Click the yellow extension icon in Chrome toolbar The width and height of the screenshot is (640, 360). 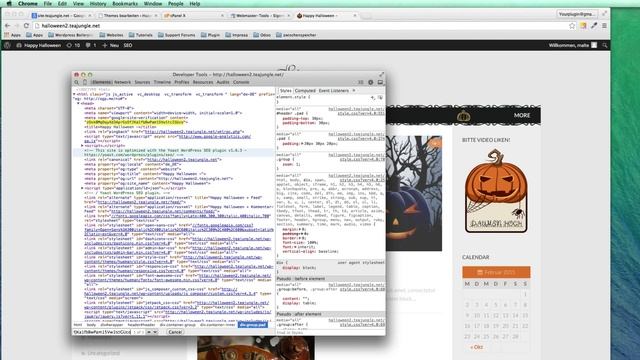(583, 26)
